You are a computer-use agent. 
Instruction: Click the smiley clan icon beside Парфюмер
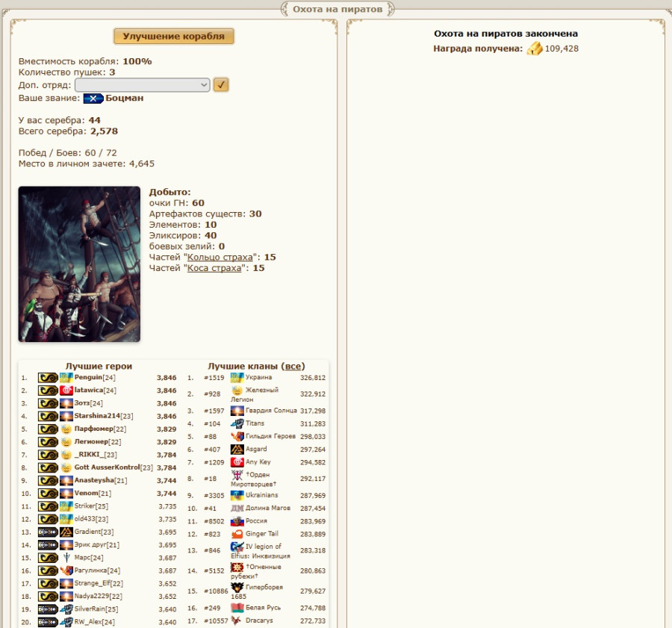[66, 429]
